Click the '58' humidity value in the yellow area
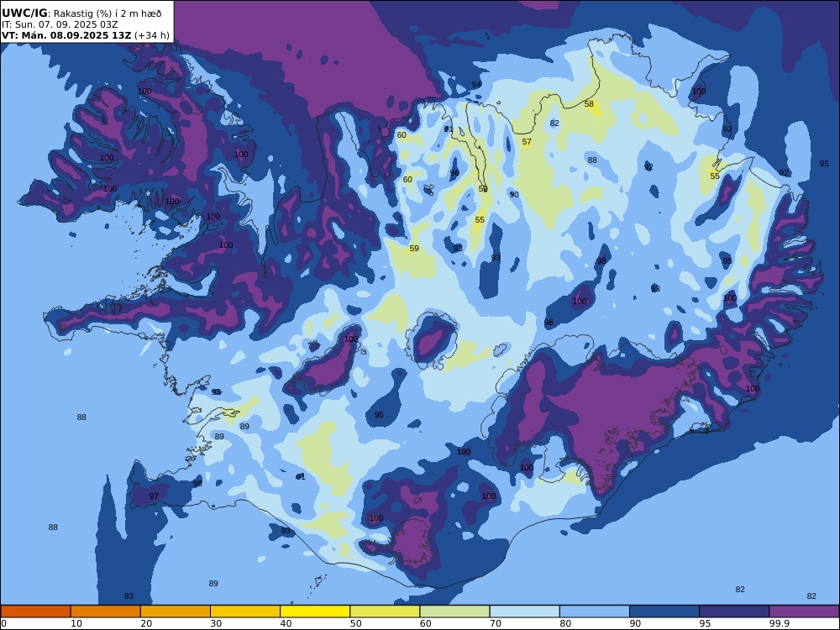The height and width of the screenshot is (630, 840). click(589, 104)
